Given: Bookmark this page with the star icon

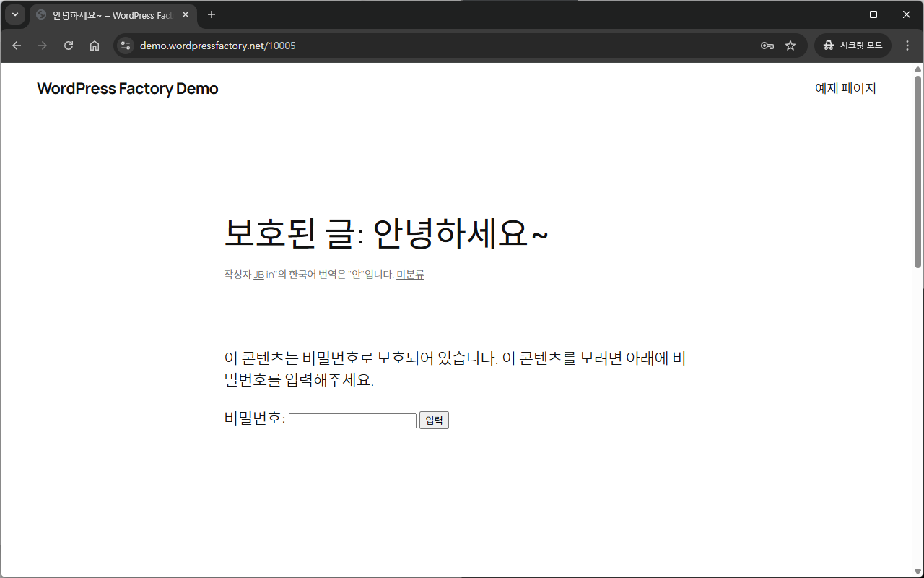Looking at the screenshot, I should [x=790, y=46].
